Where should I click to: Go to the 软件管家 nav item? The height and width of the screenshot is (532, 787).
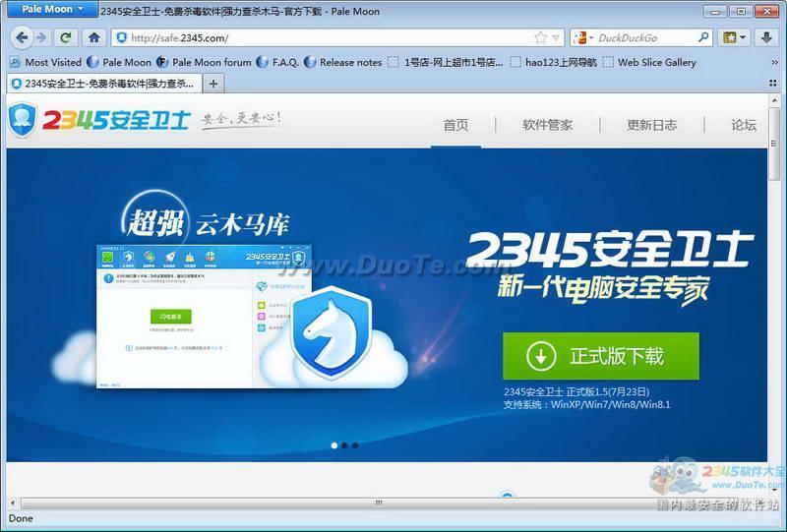547,125
